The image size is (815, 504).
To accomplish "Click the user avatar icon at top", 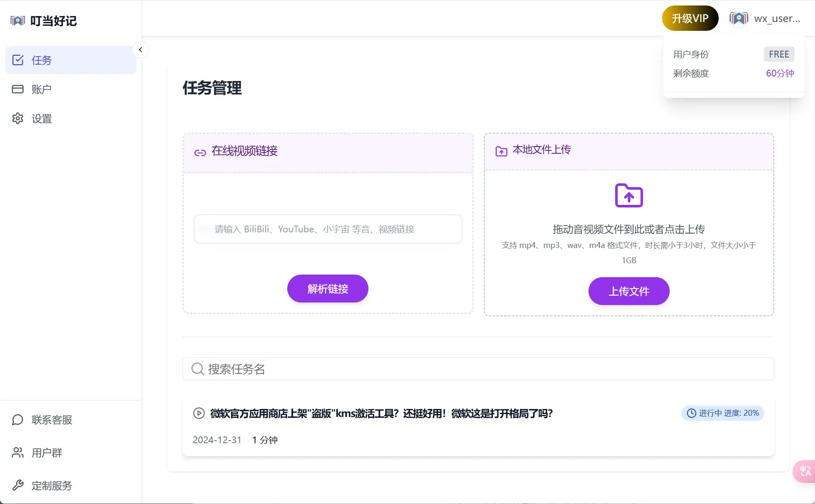I will click(x=739, y=18).
